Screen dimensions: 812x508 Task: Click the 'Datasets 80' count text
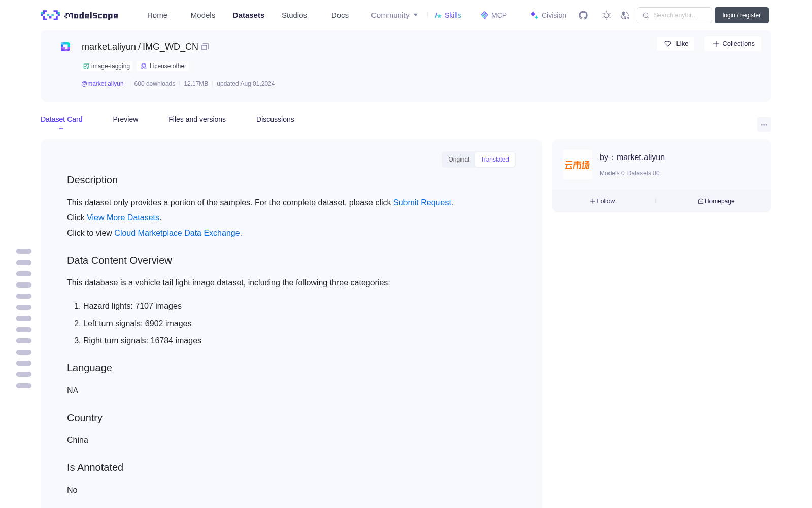pos(644,173)
